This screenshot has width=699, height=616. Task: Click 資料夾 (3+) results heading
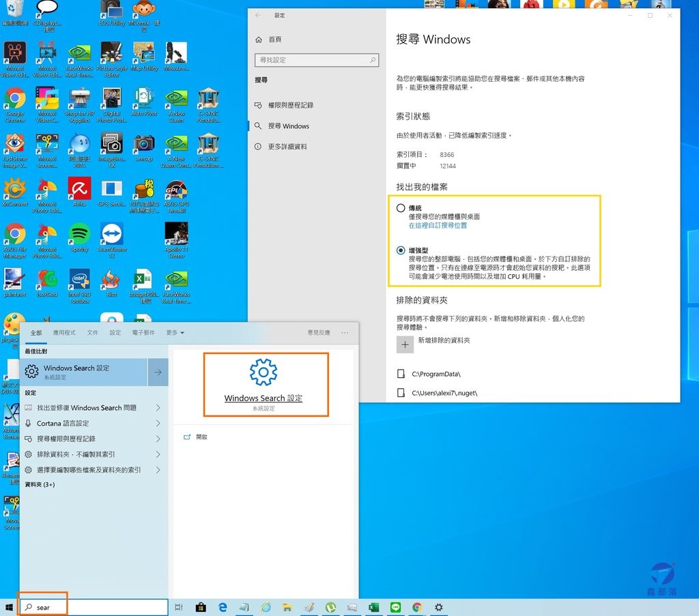point(40,484)
